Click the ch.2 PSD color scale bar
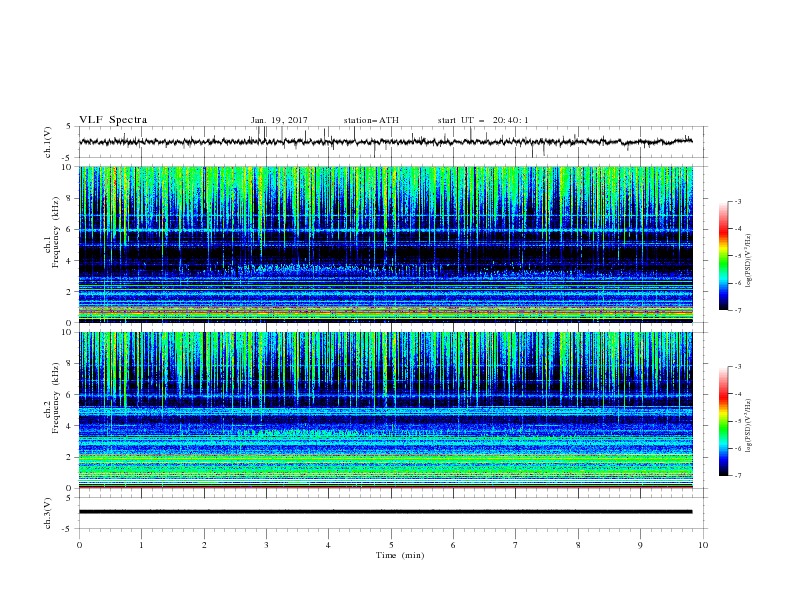This screenshot has width=792, height=612. (x=723, y=421)
